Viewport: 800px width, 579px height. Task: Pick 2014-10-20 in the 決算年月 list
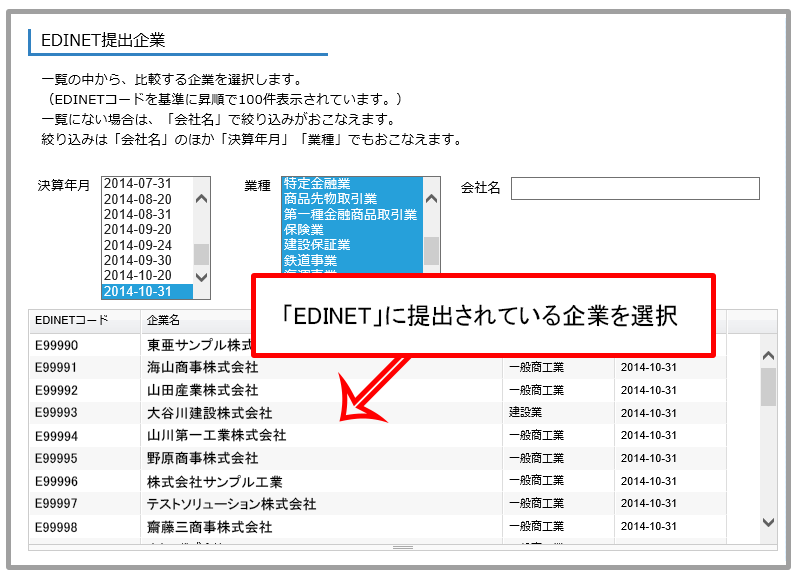click(x=138, y=275)
